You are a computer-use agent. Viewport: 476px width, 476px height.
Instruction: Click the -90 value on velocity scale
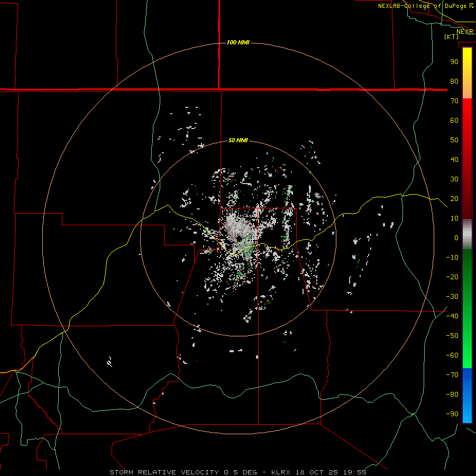(x=452, y=414)
